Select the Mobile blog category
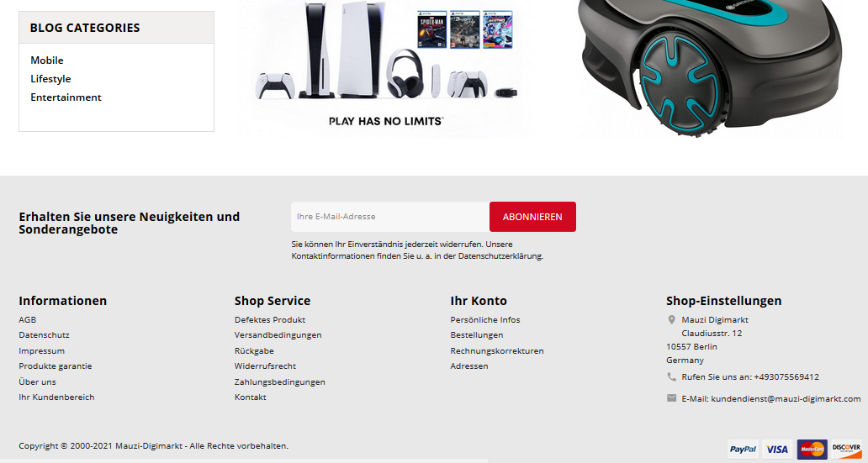The image size is (868, 463). click(47, 61)
